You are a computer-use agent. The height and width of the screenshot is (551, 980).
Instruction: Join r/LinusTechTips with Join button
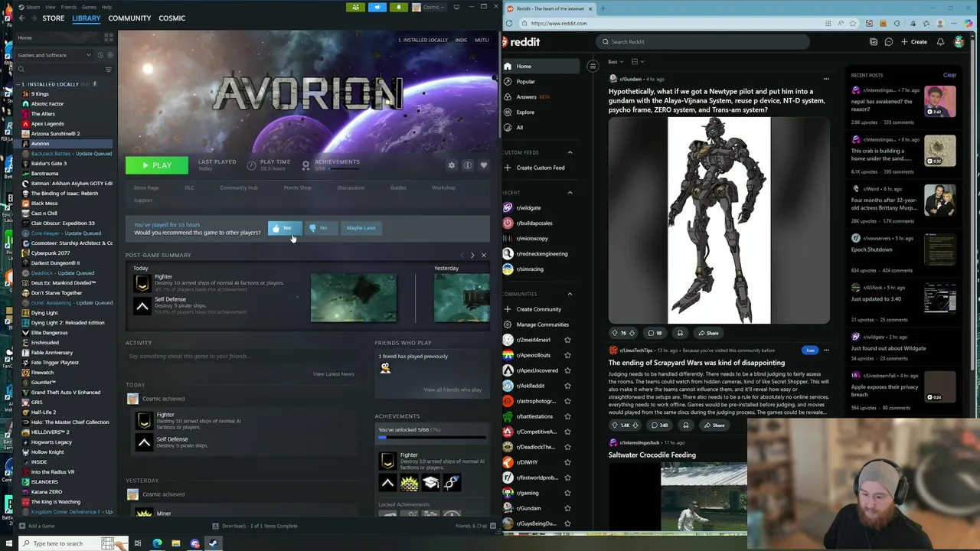click(x=809, y=350)
